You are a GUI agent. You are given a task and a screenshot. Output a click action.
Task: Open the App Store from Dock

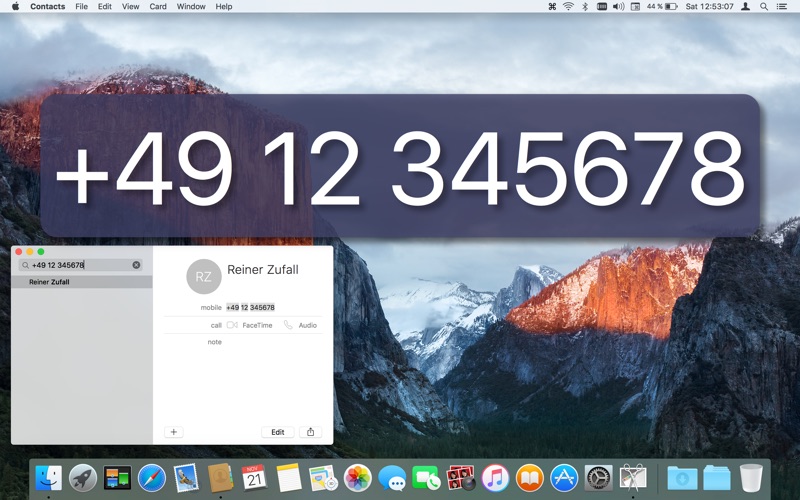(x=563, y=478)
